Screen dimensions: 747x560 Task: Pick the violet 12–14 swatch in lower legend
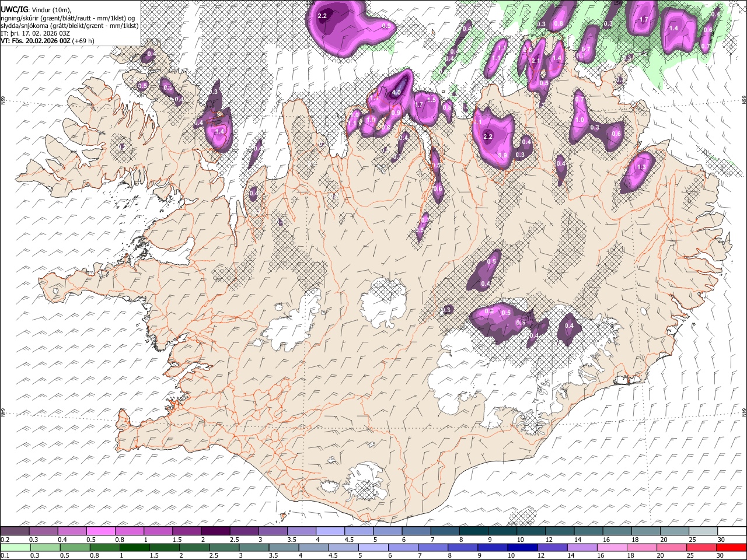[552, 547]
